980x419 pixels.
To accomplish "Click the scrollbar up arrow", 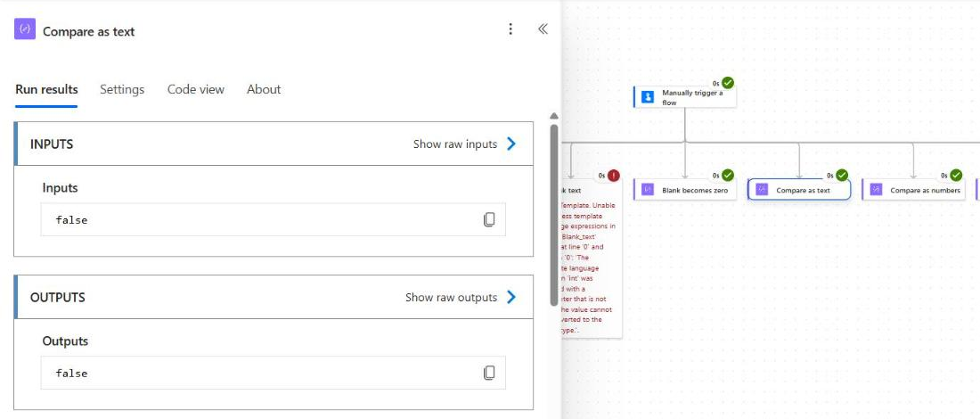I will [x=554, y=116].
